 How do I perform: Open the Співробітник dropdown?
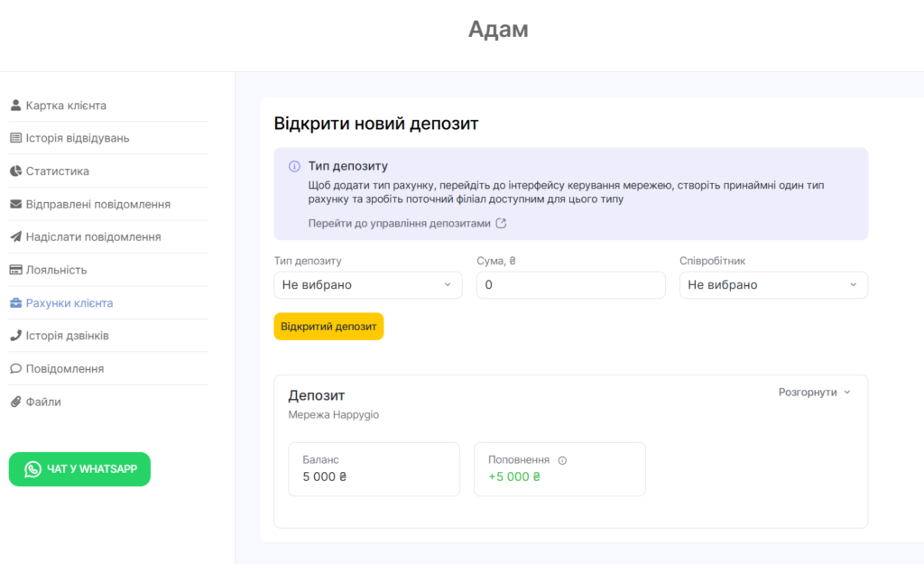(x=772, y=285)
